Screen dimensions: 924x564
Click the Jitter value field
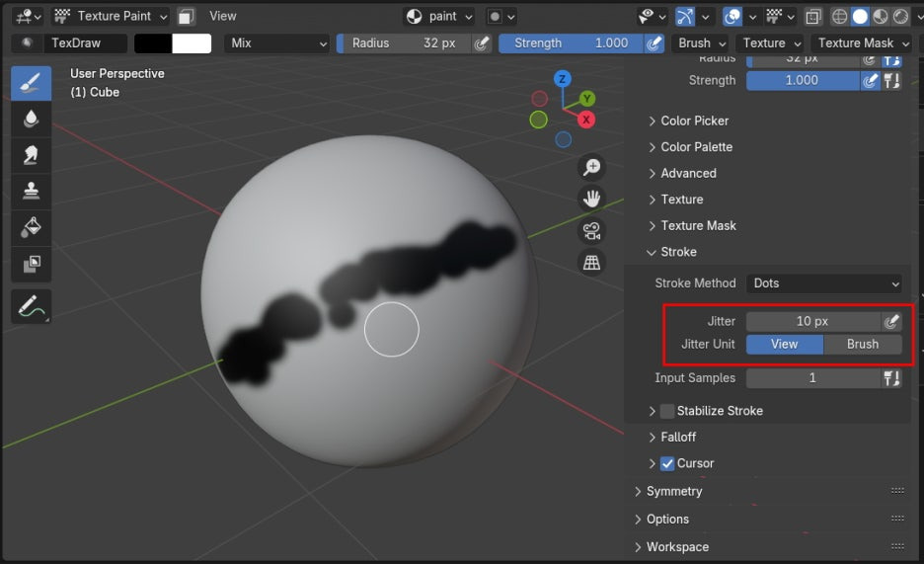click(x=813, y=321)
